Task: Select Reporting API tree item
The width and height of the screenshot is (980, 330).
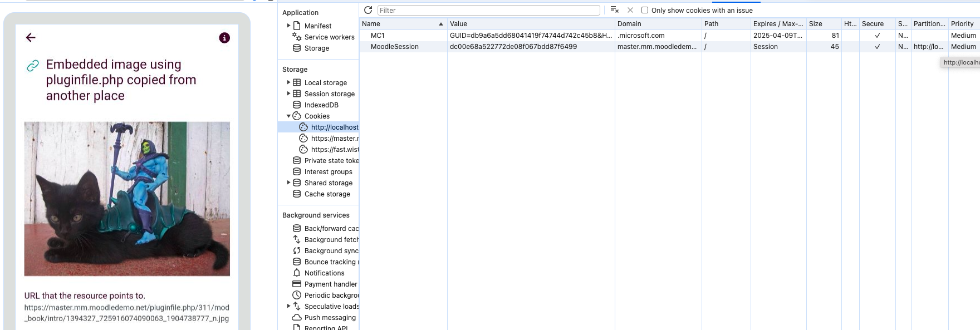Action: (326, 327)
